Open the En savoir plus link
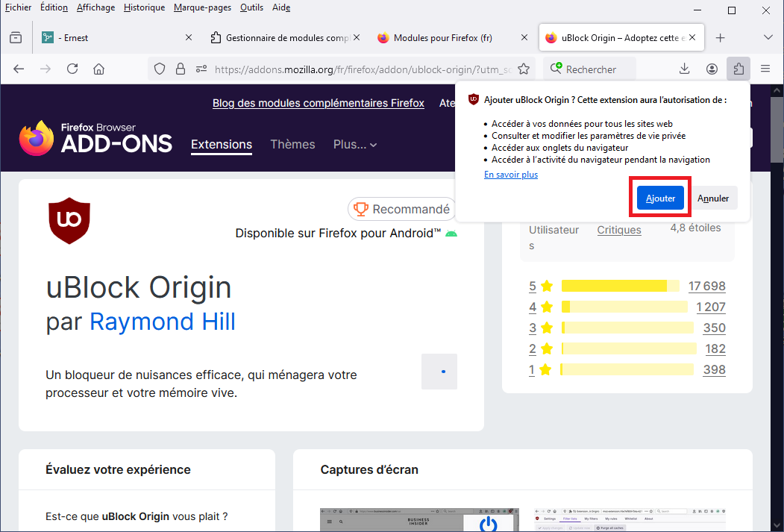Viewport: 784px width, 532px height. [511, 175]
